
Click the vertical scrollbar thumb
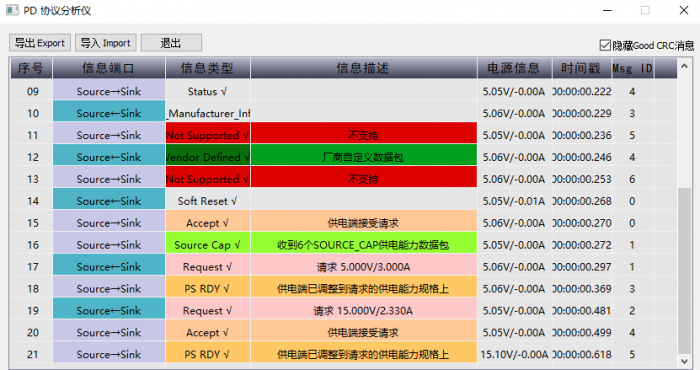(x=684, y=271)
